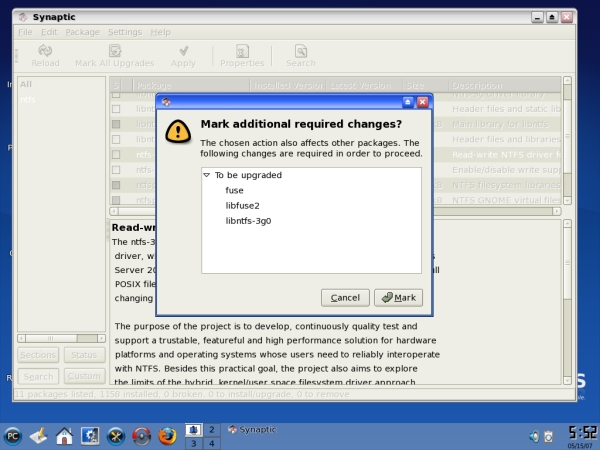The image size is (600, 450).
Task: Click the control center icon in taskbar
Action: 90,436
